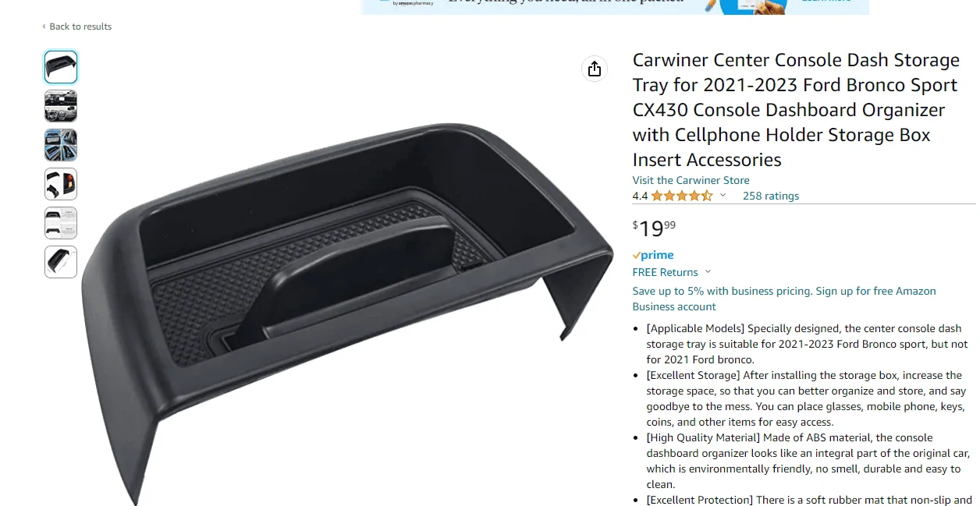
Task: Click Back to results link
Action: click(80, 27)
